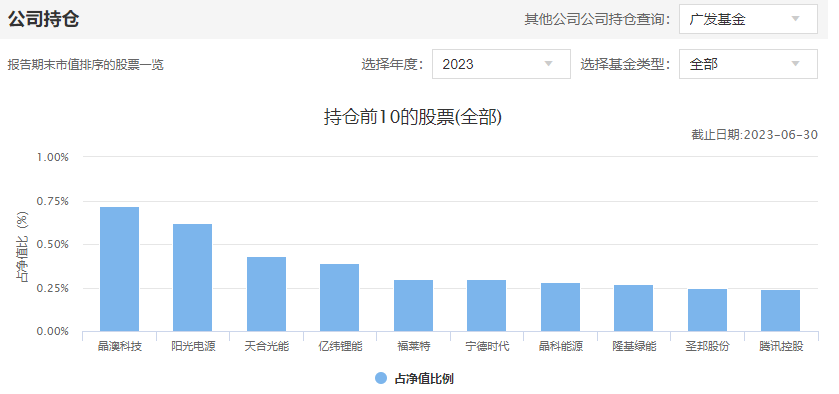This screenshot has height=394, width=839.
Task: Click the 晶澳科技 bar in chart
Action: coord(119,269)
